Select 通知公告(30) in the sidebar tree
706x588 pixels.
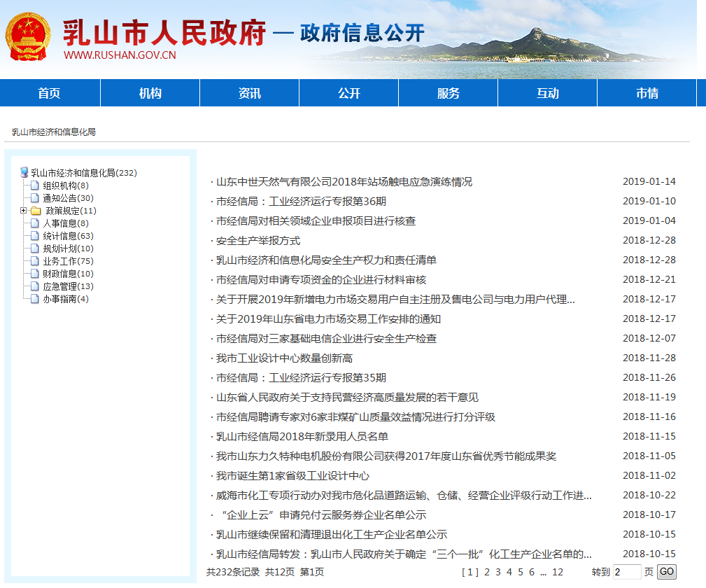click(68, 198)
